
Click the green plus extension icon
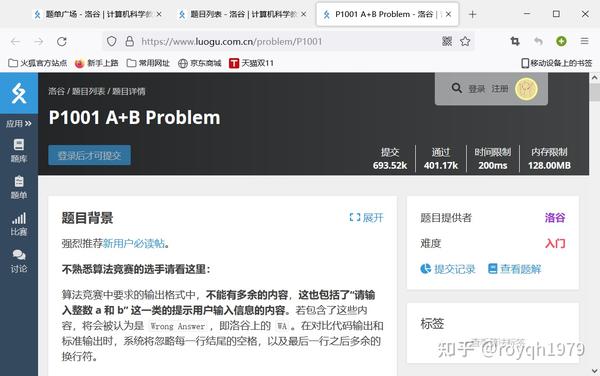tap(561, 41)
